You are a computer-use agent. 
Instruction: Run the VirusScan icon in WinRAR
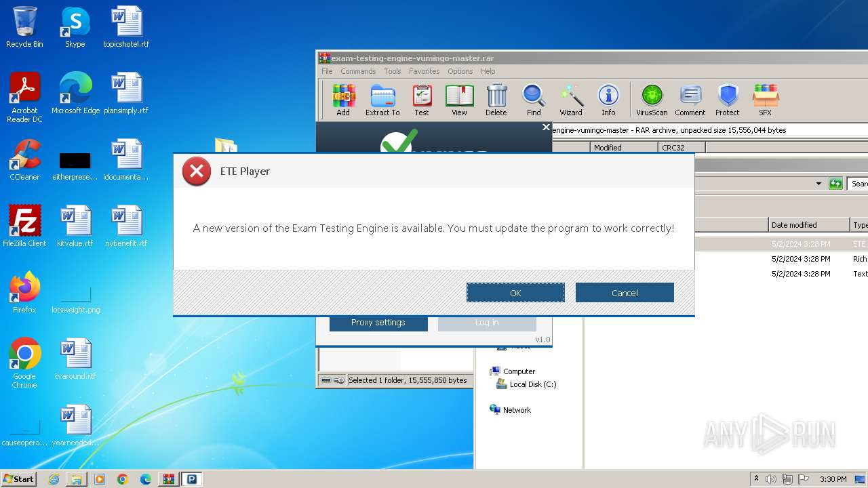pyautogui.click(x=652, y=100)
